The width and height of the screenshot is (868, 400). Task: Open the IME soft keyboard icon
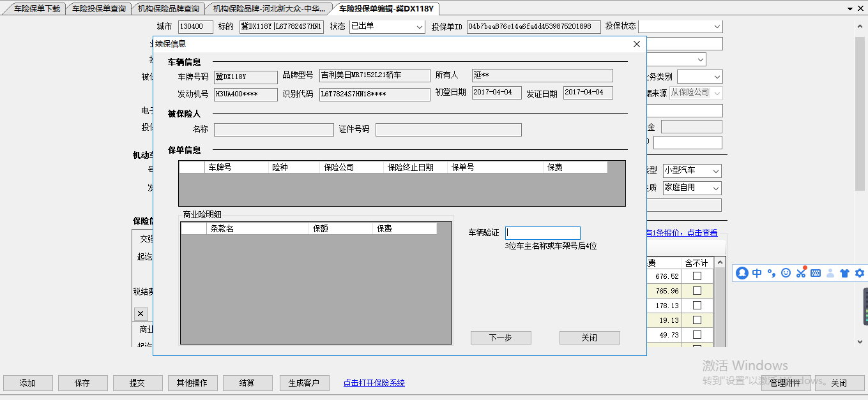point(816,273)
